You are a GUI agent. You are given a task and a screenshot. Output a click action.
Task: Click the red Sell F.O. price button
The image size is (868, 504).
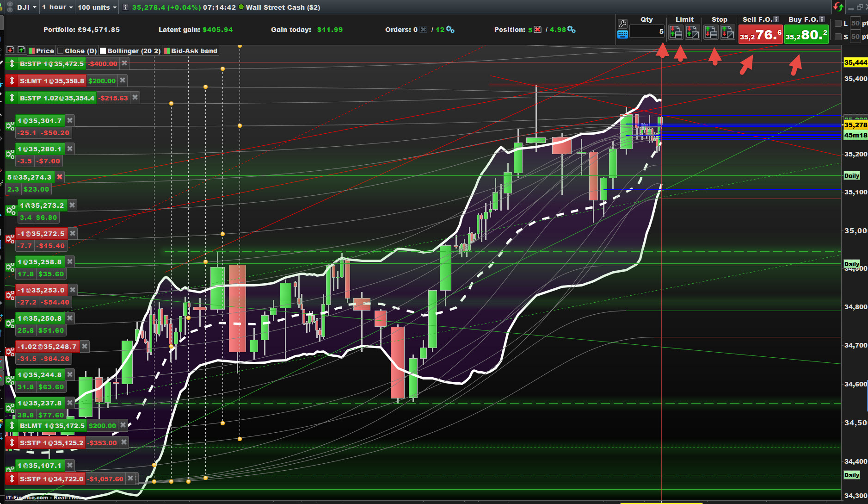(x=761, y=35)
